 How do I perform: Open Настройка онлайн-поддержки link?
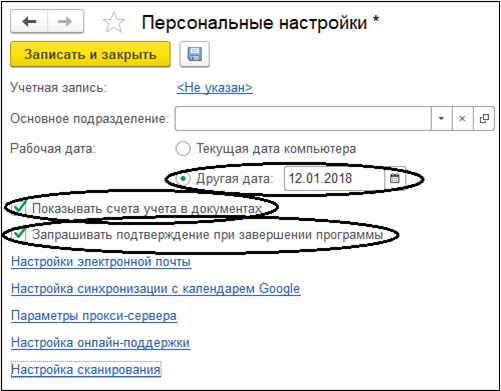[101, 343]
